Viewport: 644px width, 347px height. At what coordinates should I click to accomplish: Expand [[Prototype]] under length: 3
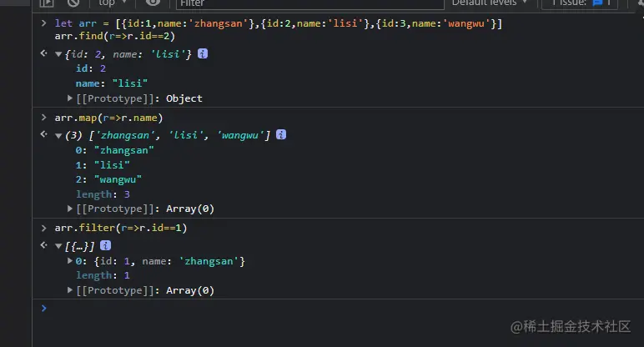(70, 209)
